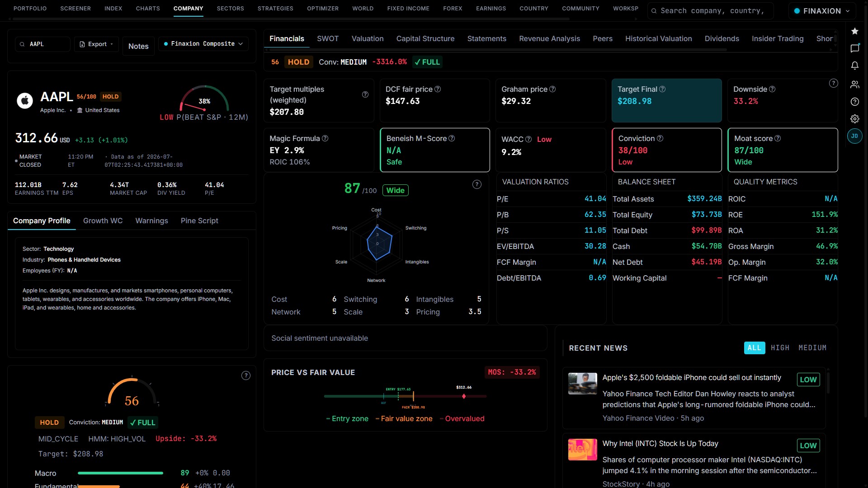Click the current price marker on fair value bar
The image size is (868, 488).
464,396
